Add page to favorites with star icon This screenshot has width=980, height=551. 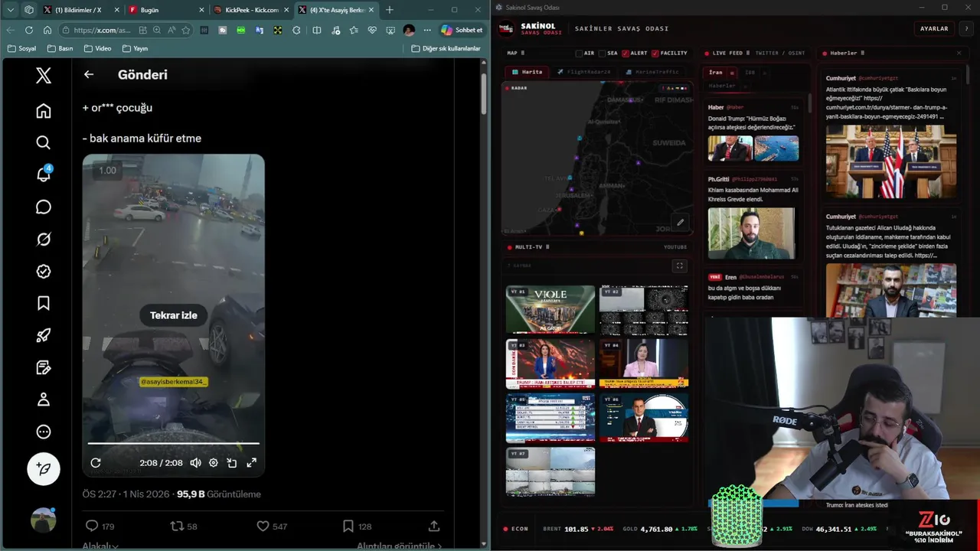click(x=185, y=30)
